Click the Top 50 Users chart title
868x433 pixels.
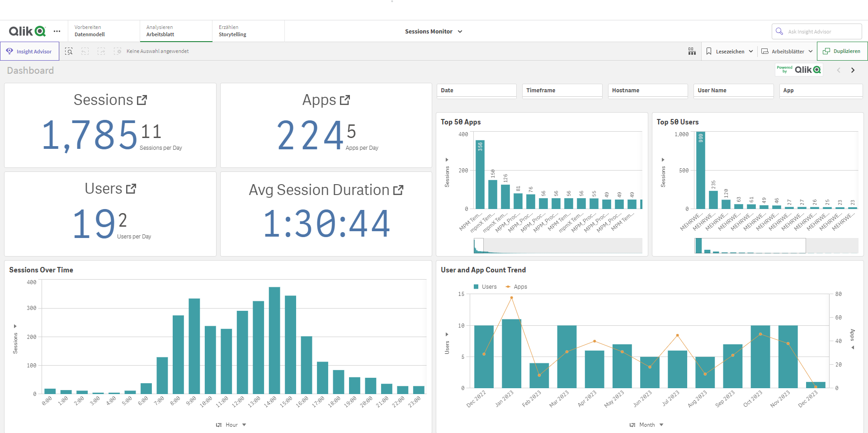tap(677, 122)
